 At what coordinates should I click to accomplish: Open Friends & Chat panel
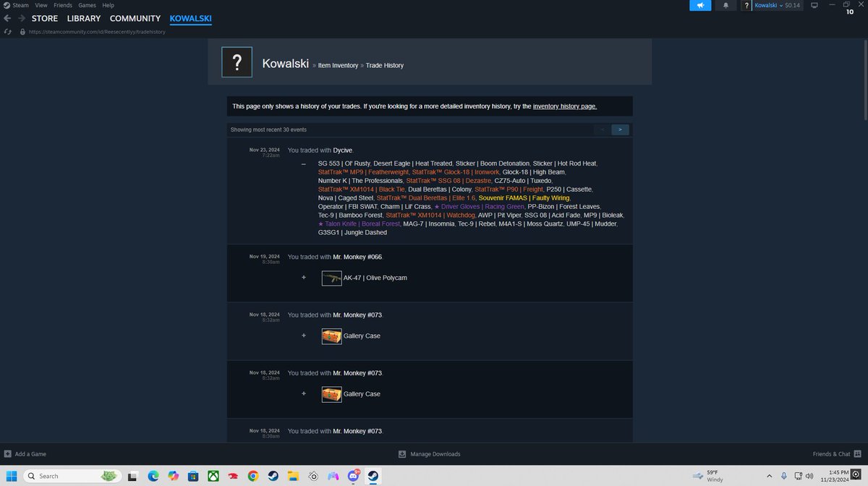836,454
